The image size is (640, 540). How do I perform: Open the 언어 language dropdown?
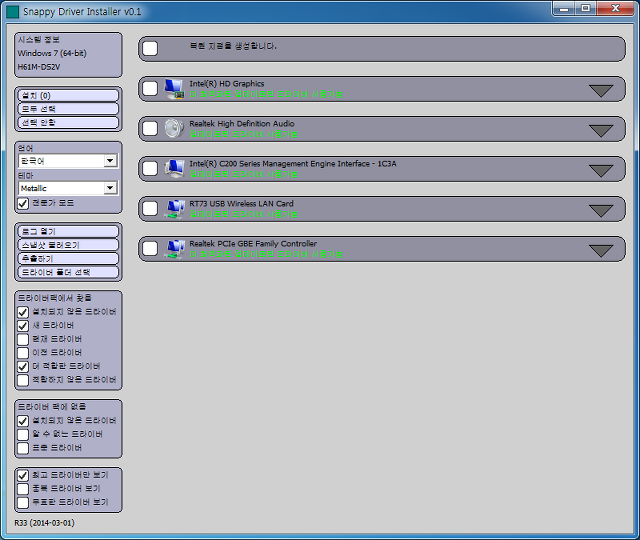point(68,161)
